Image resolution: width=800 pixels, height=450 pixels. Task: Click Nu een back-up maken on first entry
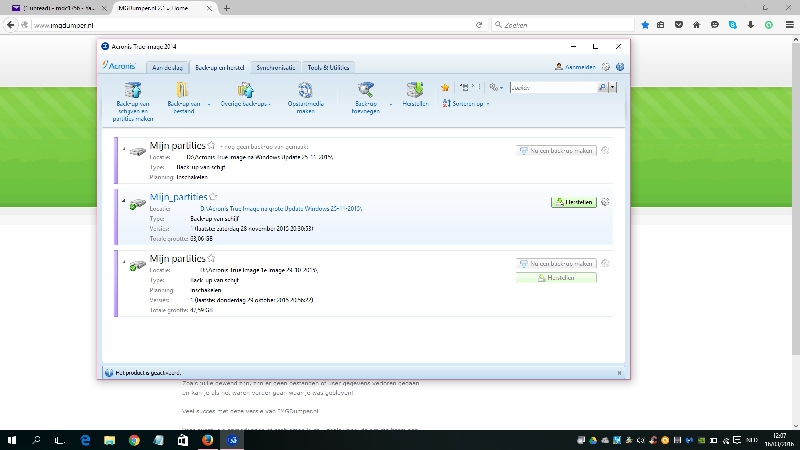pyautogui.click(x=557, y=151)
